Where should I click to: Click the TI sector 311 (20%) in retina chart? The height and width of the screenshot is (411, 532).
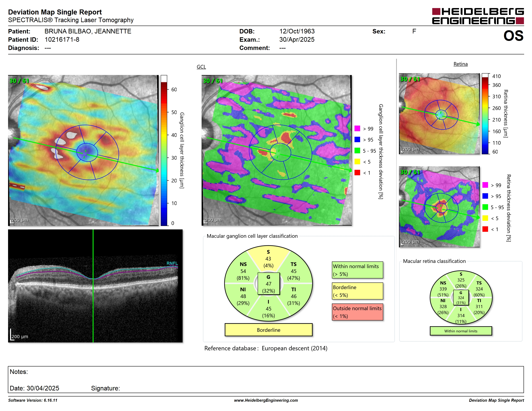pyautogui.click(x=479, y=307)
